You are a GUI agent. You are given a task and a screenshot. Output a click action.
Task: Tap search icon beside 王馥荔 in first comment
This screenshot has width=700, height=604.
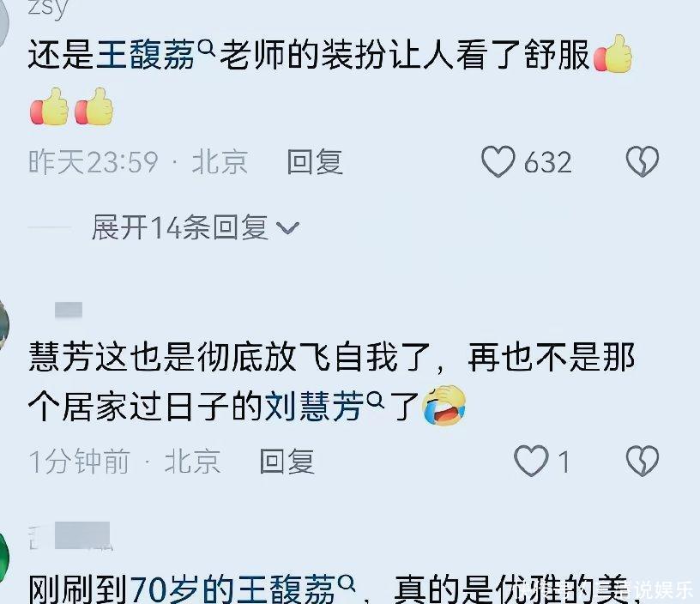tap(206, 48)
